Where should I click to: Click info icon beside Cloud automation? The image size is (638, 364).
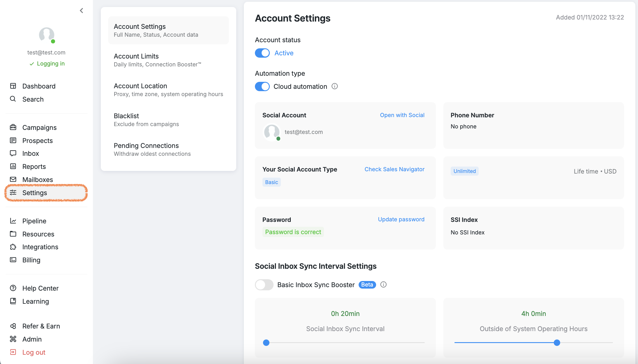click(335, 86)
